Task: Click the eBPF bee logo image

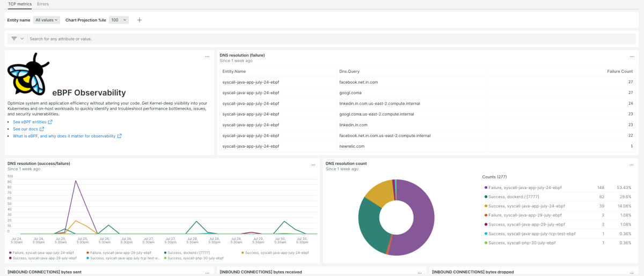Action: [28, 74]
